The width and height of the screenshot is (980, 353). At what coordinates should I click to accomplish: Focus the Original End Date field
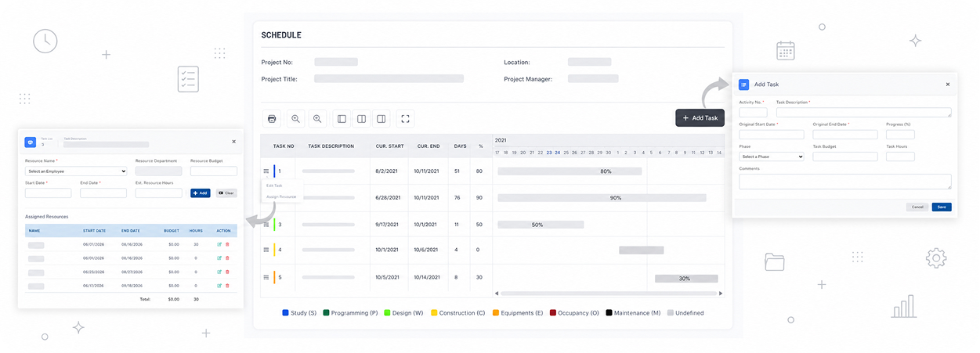tap(845, 135)
